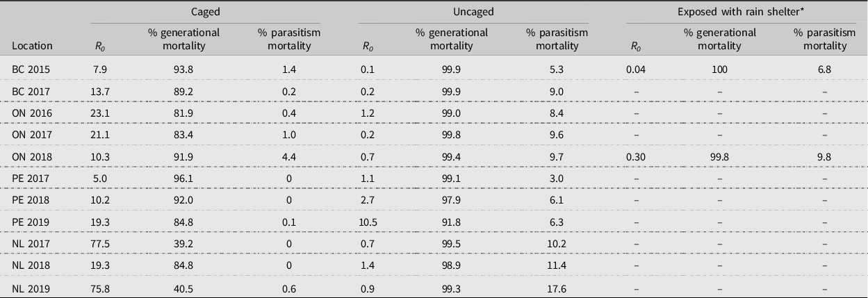Select the "BC 2015" row label
The width and height of the screenshot is (868, 298).
pyautogui.click(x=31, y=70)
